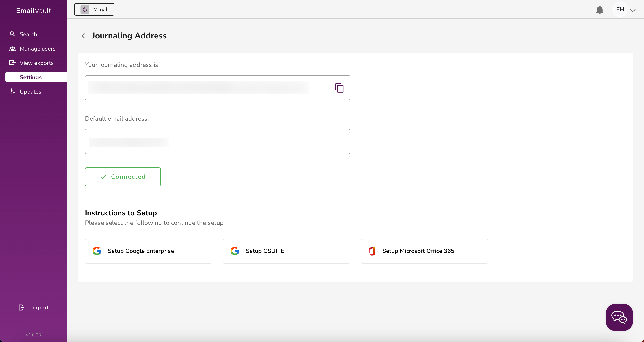Select the Manage users people icon

pyautogui.click(x=12, y=49)
